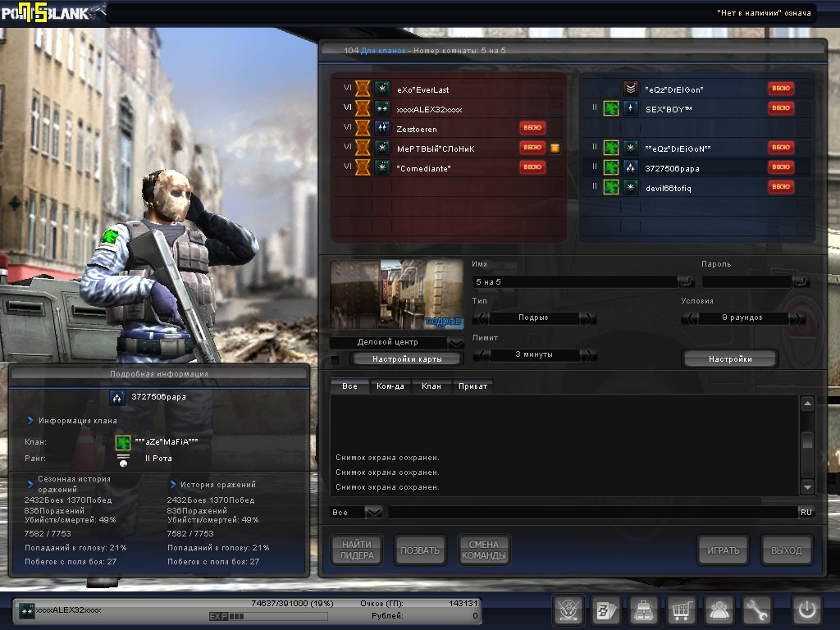The image size is (840, 630).
Task: Click the enter icon beside the name field
Action: [685, 281]
